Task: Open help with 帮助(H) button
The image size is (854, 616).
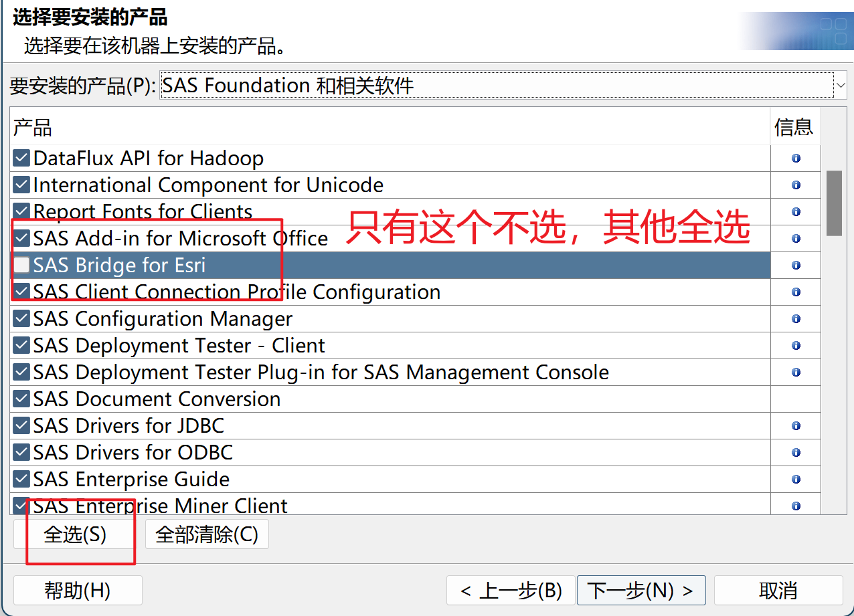Action: (78, 591)
